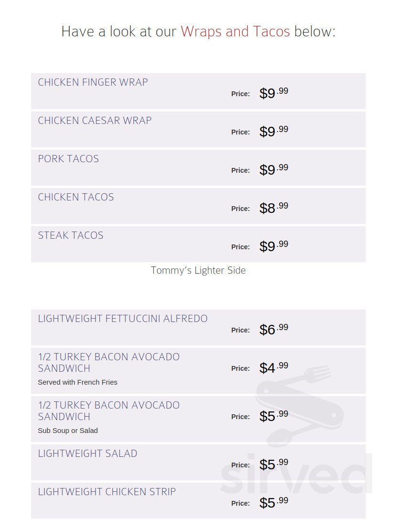
Task: Select the Steak Tacos item
Action: click(198, 244)
